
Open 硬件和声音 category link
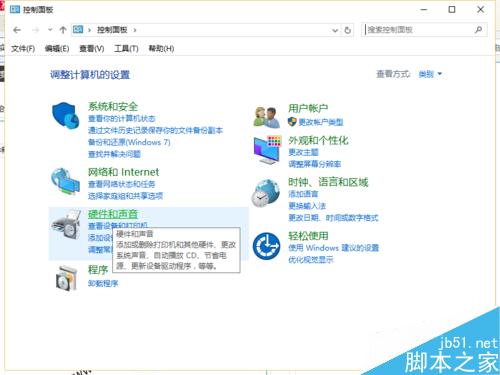[113, 214]
